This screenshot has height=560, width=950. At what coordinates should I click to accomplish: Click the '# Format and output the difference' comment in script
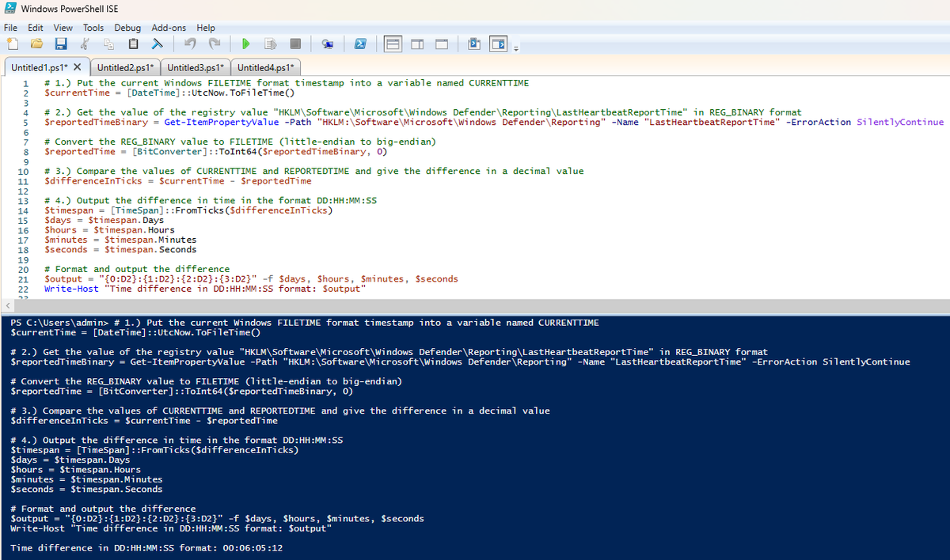tap(137, 269)
